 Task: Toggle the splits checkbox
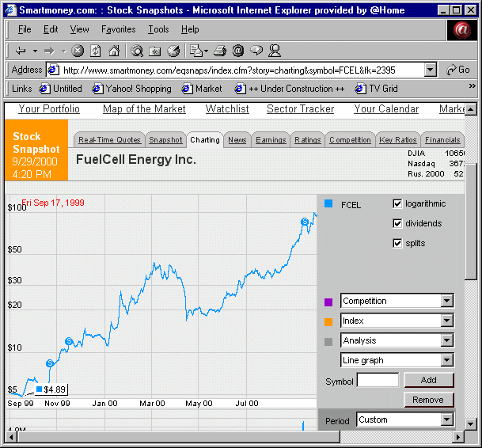click(397, 243)
